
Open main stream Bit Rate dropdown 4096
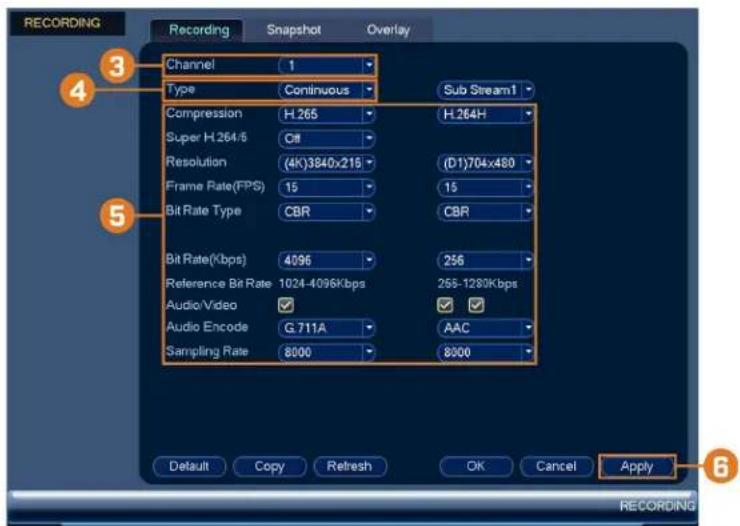coord(327,260)
